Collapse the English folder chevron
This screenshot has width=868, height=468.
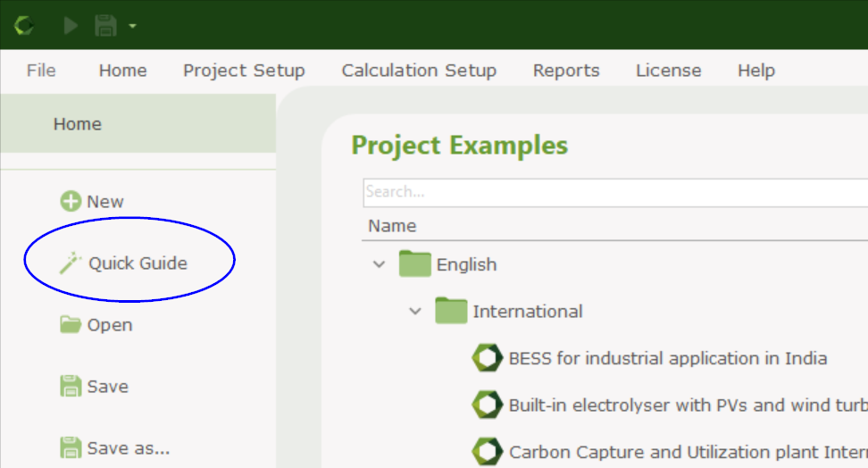point(380,264)
